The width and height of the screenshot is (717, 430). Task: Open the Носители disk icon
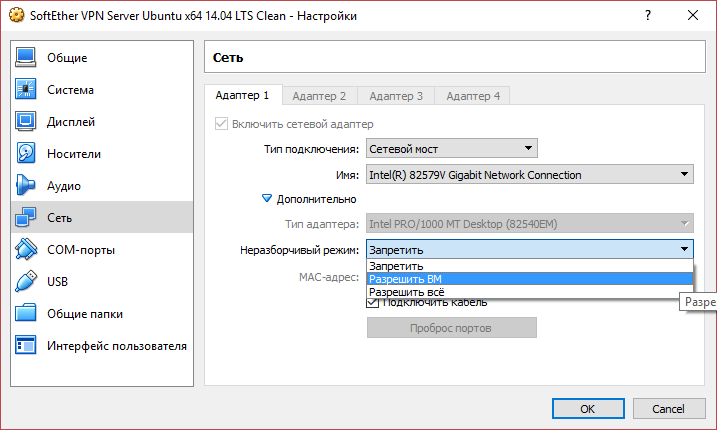26,154
